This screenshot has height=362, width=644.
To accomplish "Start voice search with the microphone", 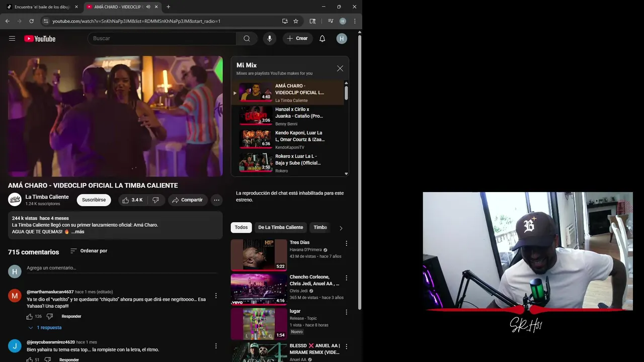I will pyautogui.click(x=270, y=38).
